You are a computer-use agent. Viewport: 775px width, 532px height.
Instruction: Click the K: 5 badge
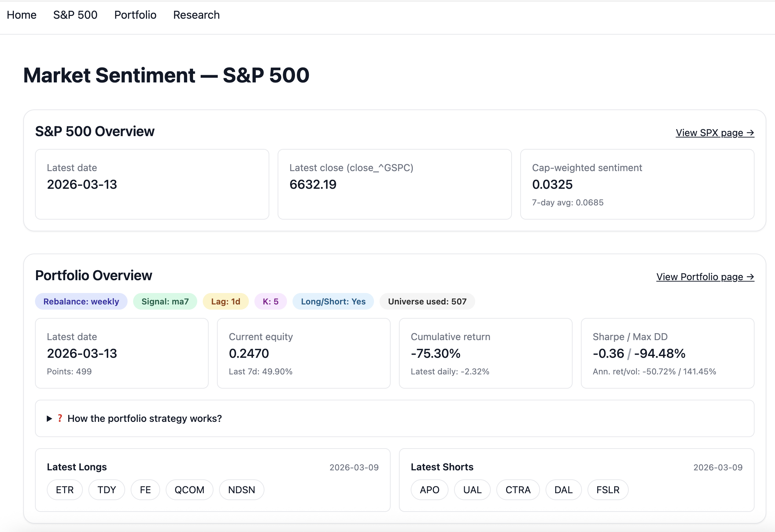click(x=270, y=301)
